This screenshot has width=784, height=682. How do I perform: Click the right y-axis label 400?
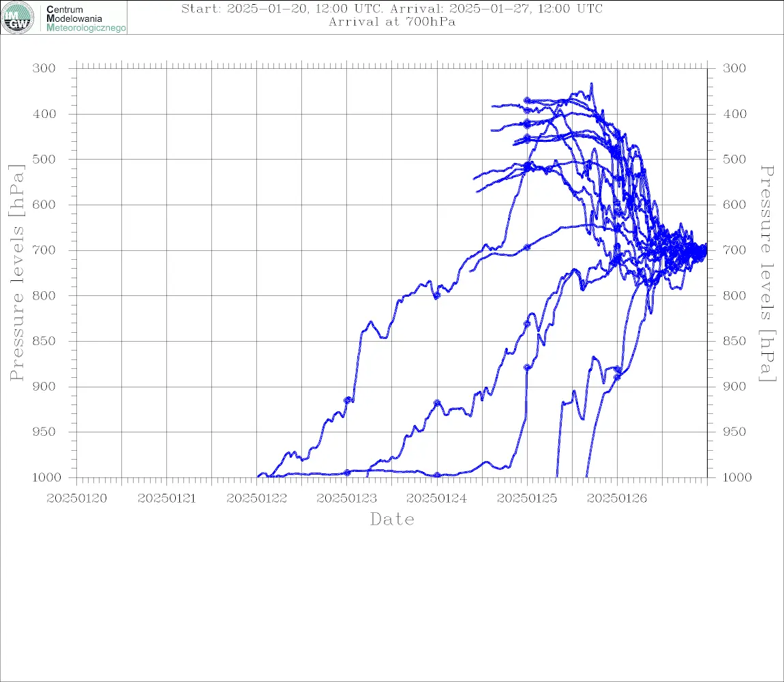click(x=734, y=114)
